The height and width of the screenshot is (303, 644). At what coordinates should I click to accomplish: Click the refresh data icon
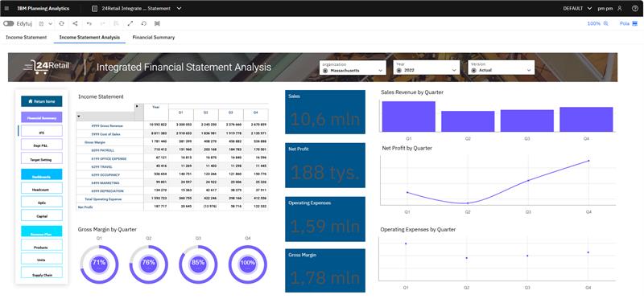coord(62,24)
